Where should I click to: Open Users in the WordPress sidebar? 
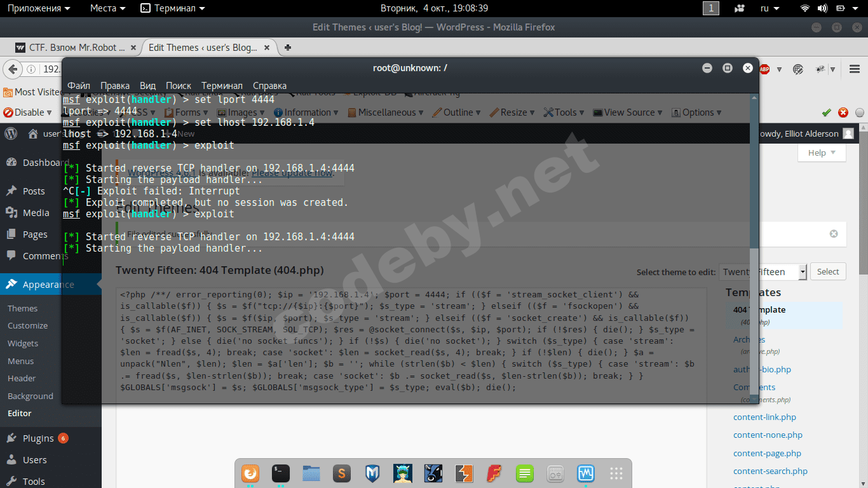[35, 460]
